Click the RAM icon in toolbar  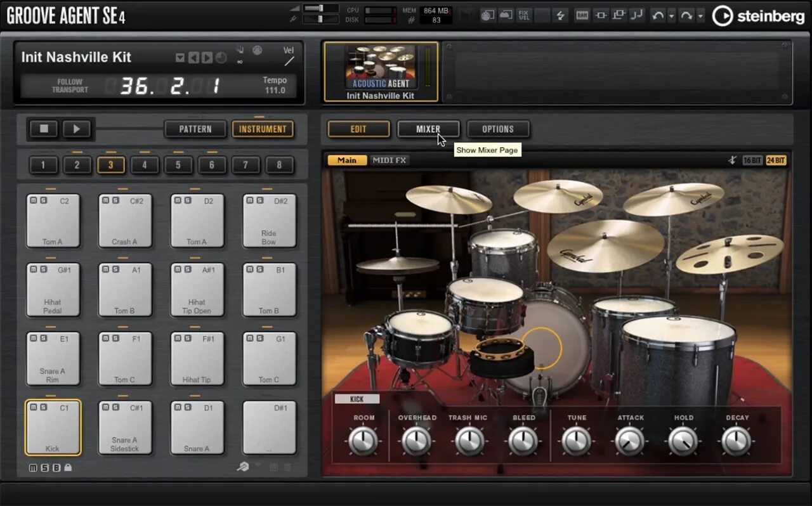tap(582, 16)
